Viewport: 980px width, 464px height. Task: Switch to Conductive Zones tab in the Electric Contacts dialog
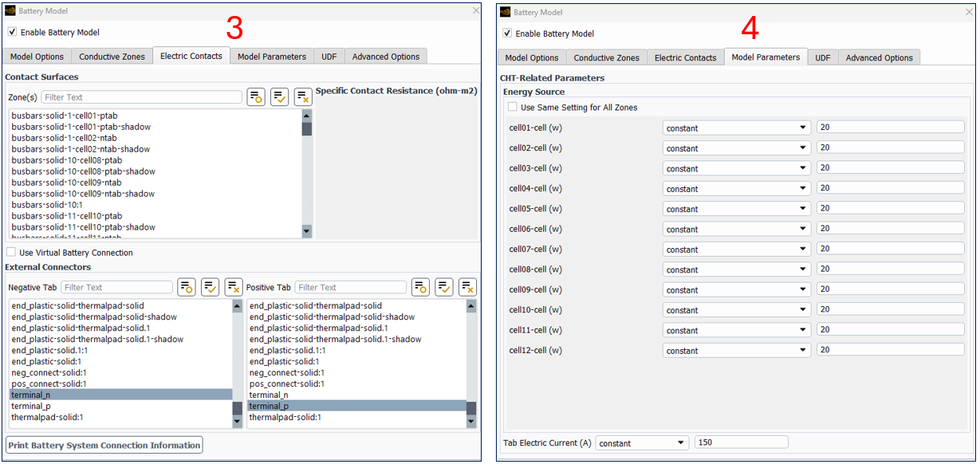[112, 57]
